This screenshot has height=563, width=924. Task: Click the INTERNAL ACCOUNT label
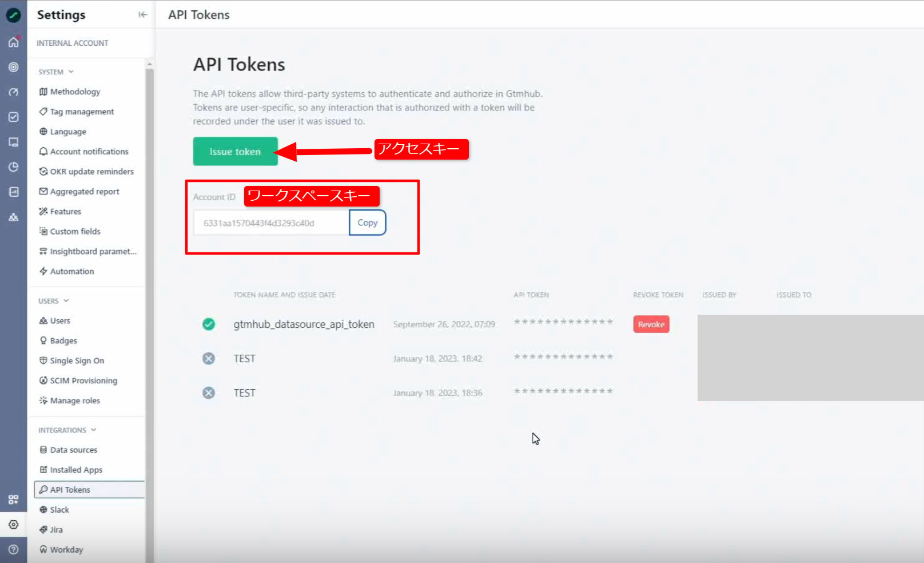click(x=73, y=43)
